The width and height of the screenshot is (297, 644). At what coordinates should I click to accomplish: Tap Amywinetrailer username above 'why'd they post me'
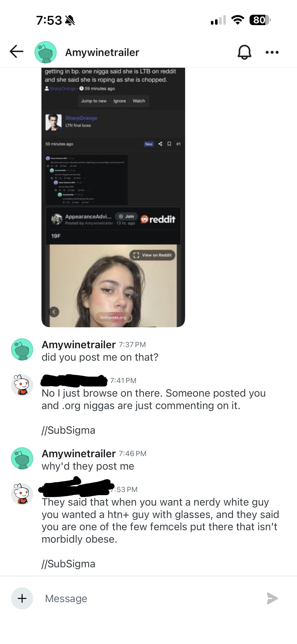coord(79,454)
